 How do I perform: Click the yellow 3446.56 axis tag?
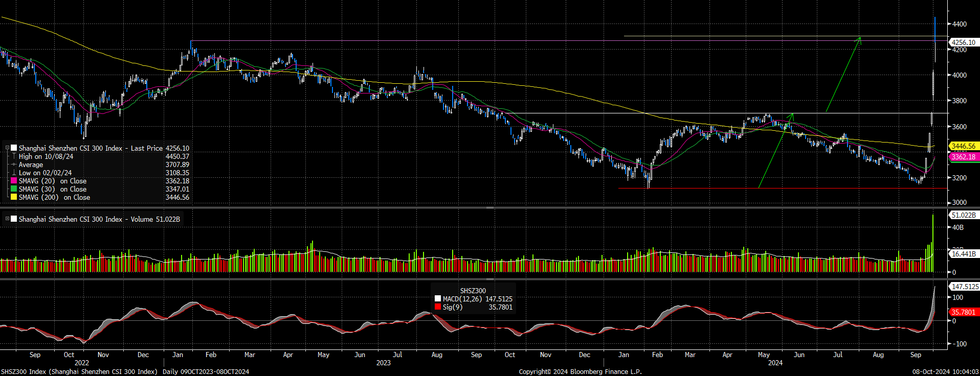pyautogui.click(x=964, y=146)
